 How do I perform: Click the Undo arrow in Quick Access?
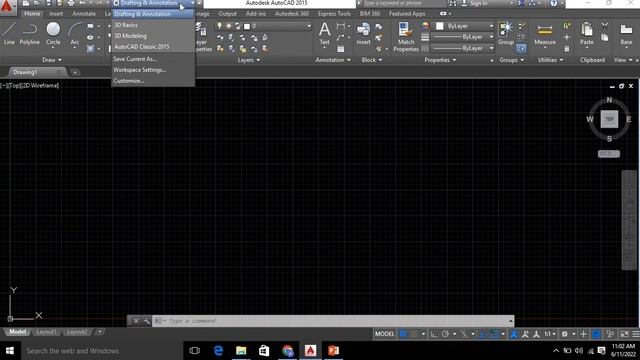click(82, 3)
